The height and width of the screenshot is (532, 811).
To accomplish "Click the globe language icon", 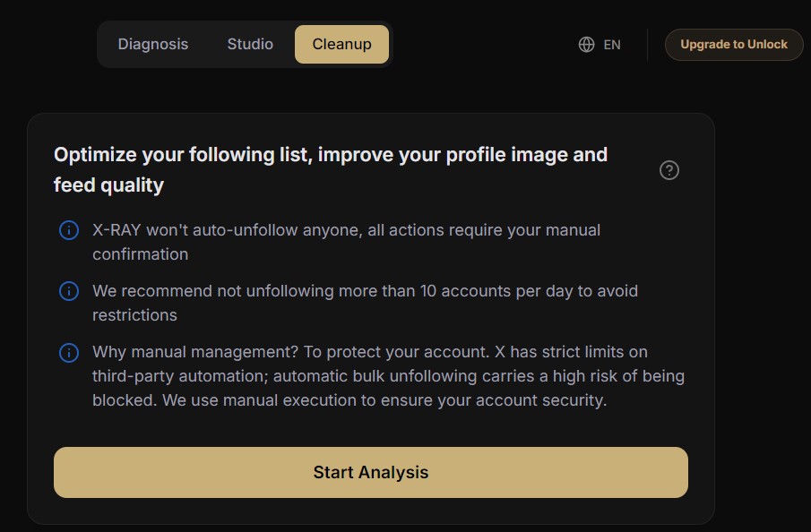I will coord(586,45).
